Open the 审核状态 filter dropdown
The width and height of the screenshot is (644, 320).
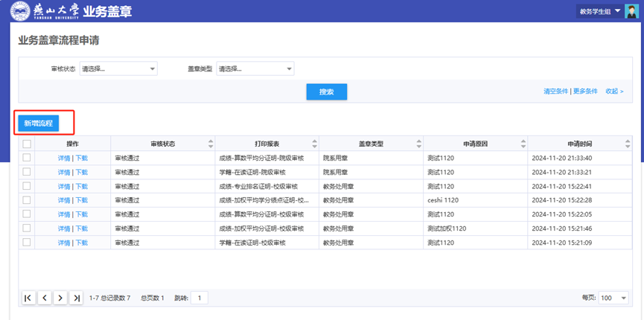(x=118, y=69)
